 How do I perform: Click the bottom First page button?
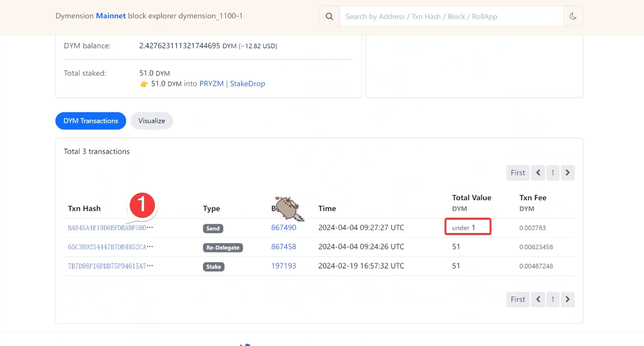tap(517, 299)
